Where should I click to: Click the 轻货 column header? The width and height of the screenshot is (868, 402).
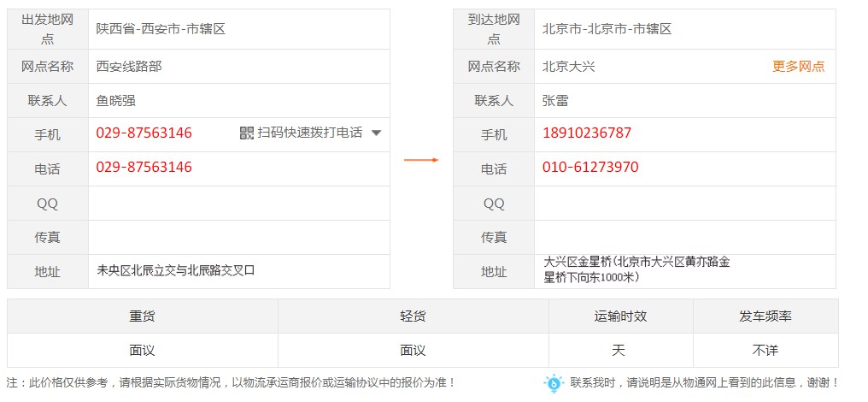(x=413, y=316)
